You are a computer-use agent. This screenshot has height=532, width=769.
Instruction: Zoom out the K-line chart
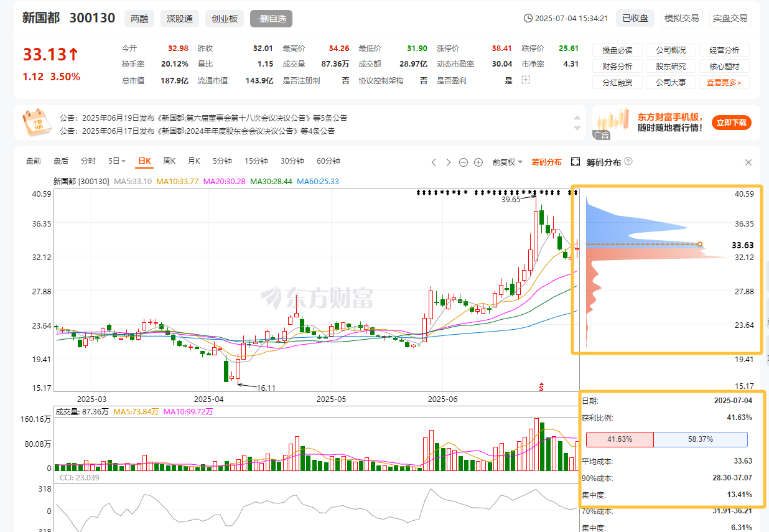(x=464, y=162)
